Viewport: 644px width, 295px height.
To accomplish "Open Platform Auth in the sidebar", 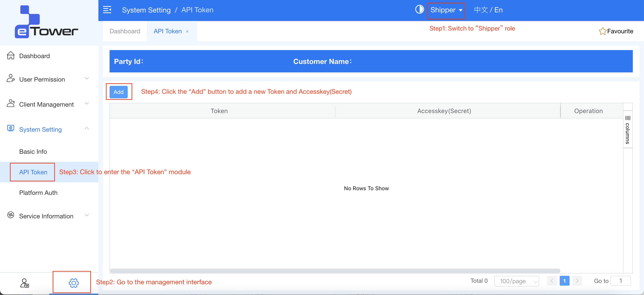I will tap(38, 193).
